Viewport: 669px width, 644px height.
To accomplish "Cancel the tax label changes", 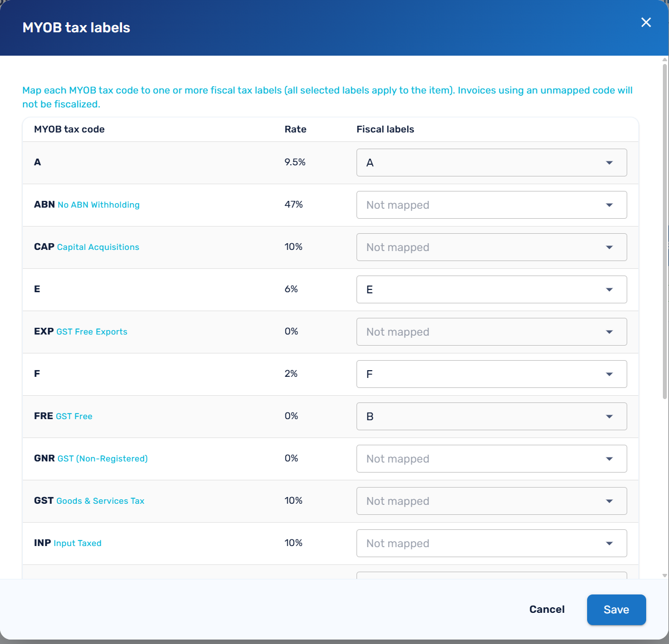I will [x=547, y=609].
